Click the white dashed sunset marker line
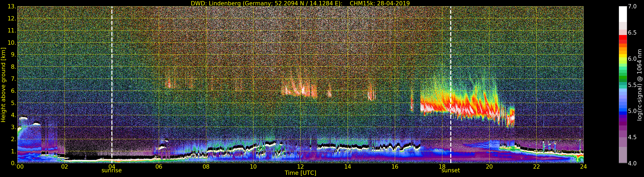This screenshot has width=644, height=177. [x=451, y=85]
